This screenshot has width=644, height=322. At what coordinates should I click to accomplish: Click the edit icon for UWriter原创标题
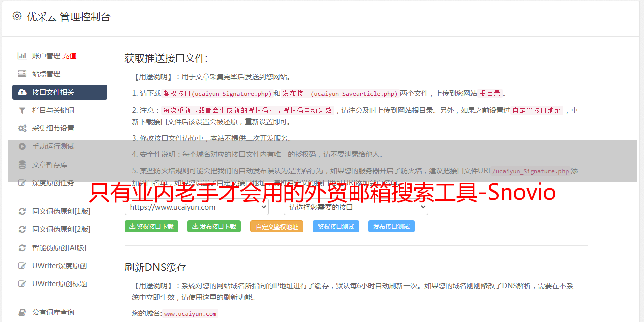point(22,284)
